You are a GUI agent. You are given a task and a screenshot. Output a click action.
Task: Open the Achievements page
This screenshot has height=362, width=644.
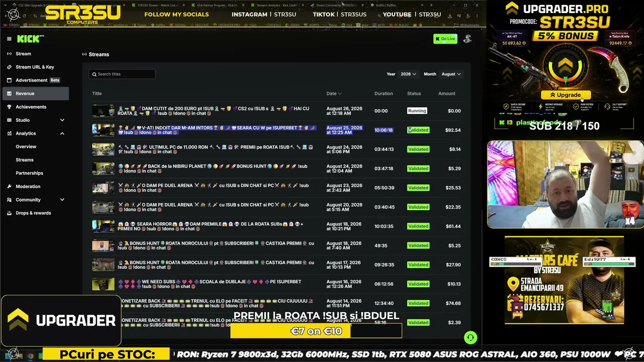pyautogui.click(x=31, y=107)
